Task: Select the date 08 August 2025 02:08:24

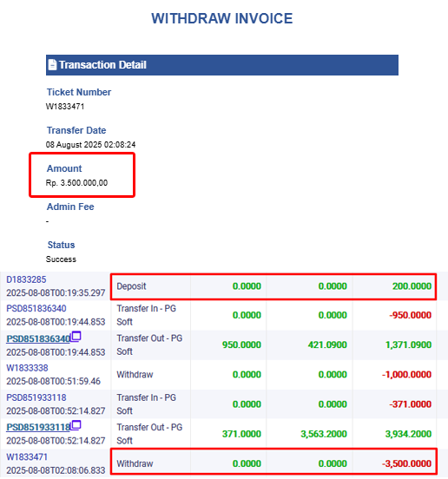Action: point(91,145)
